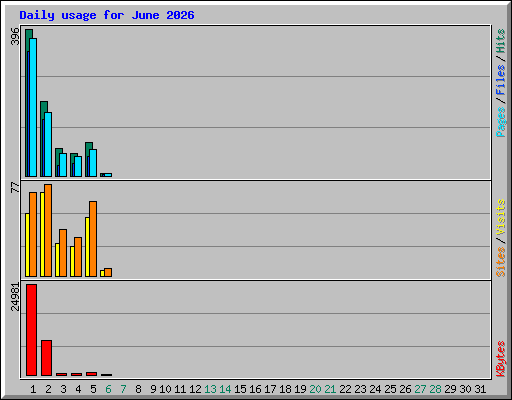512x400 pixels.
Task: Click the green weekend day label 27
Action: 420,389
